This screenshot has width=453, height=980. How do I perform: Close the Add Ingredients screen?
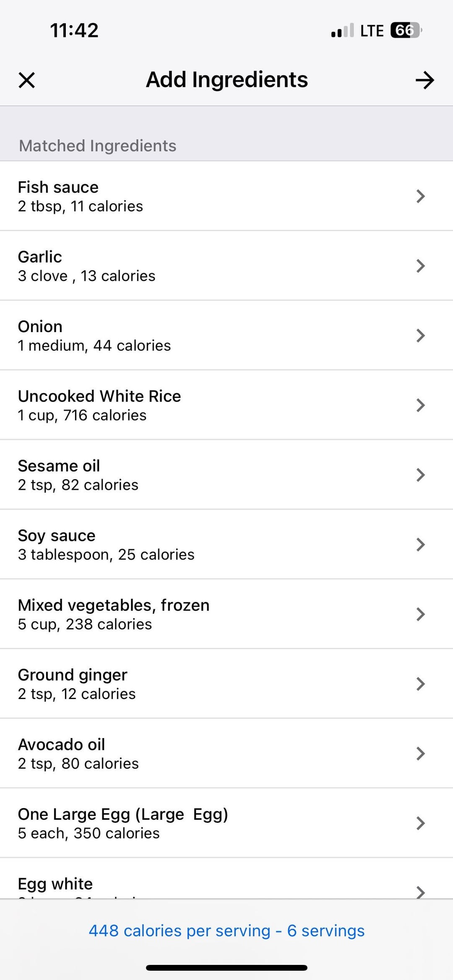tap(27, 80)
